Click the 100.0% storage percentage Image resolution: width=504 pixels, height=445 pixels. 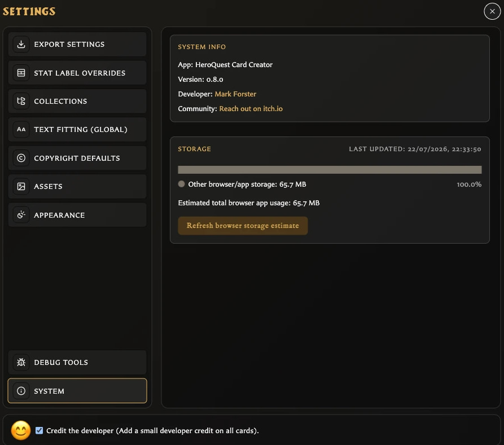pyautogui.click(x=469, y=184)
